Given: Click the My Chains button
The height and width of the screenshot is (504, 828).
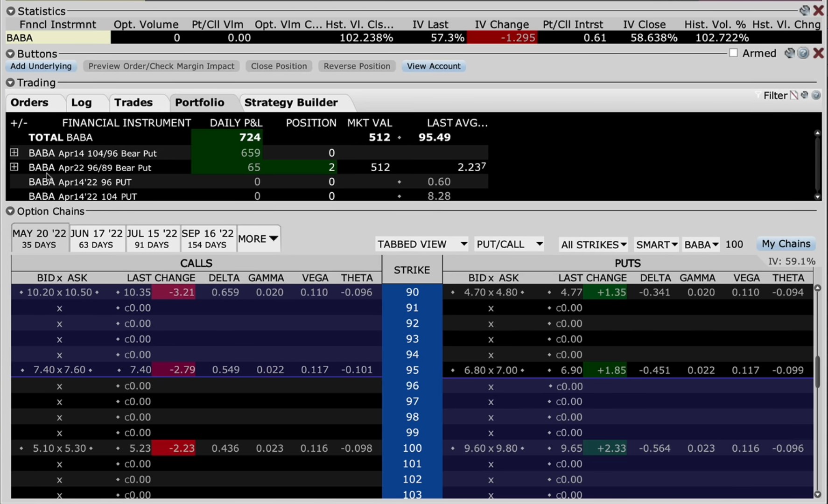Looking at the screenshot, I should click(x=786, y=244).
